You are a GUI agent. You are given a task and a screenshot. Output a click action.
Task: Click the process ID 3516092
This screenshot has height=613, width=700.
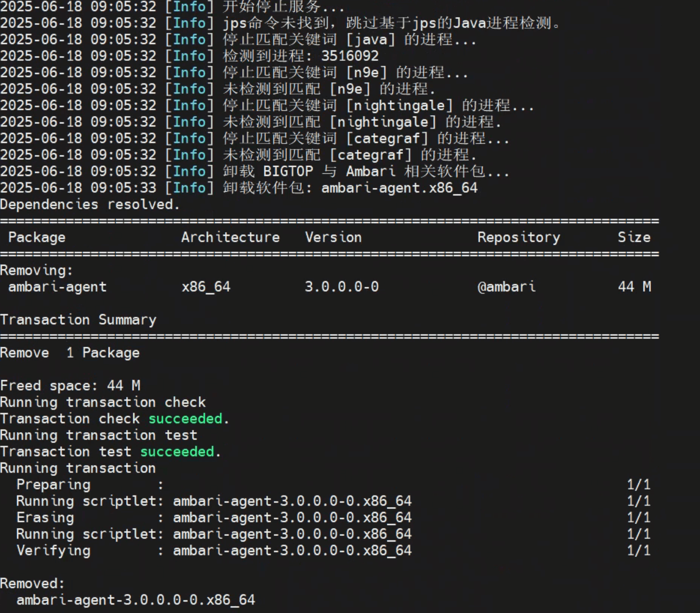click(x=350, y=56)
